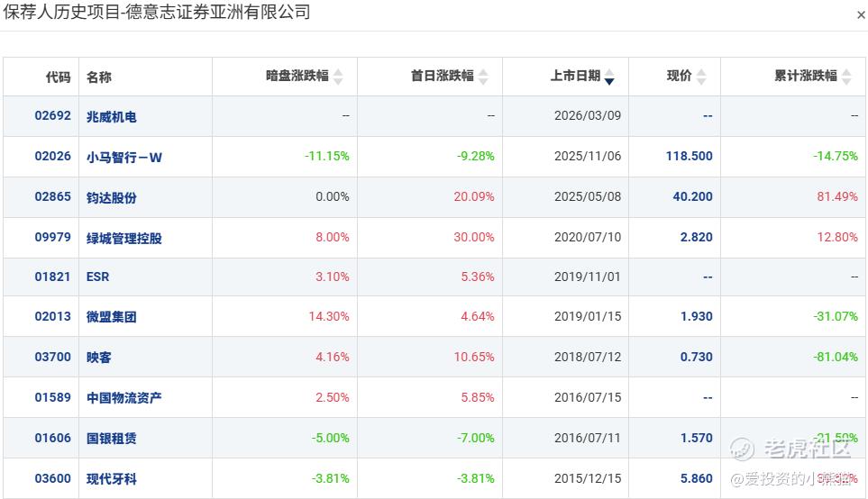Open stock code 01821

point(52,277)
